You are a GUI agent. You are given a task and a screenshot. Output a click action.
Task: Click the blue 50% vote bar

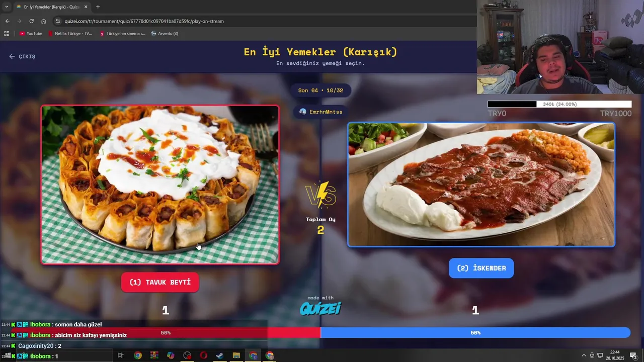(x=475, y=333)
